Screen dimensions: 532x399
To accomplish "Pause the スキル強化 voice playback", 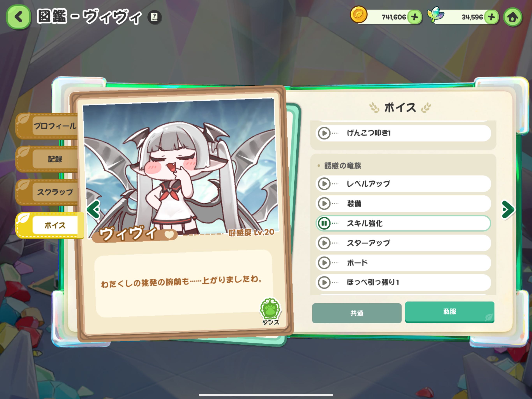I will [x=324, y=223].
